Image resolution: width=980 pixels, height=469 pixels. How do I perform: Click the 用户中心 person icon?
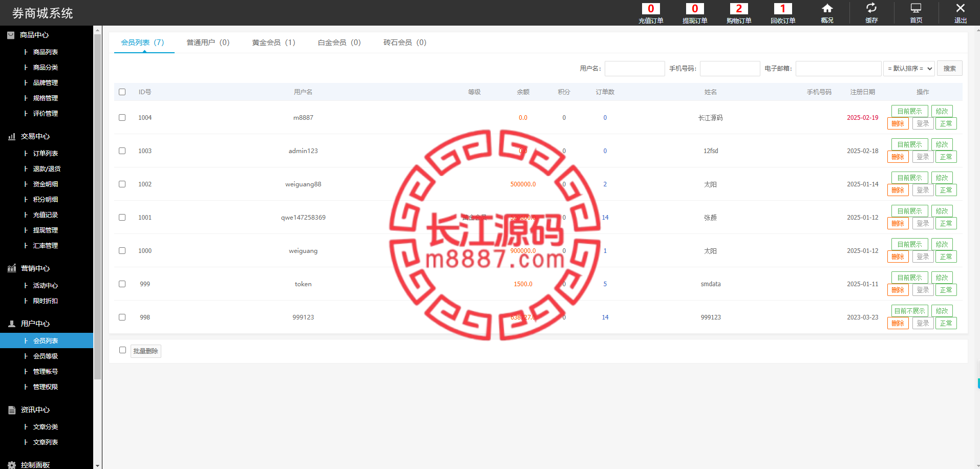[x=12, y=324]
